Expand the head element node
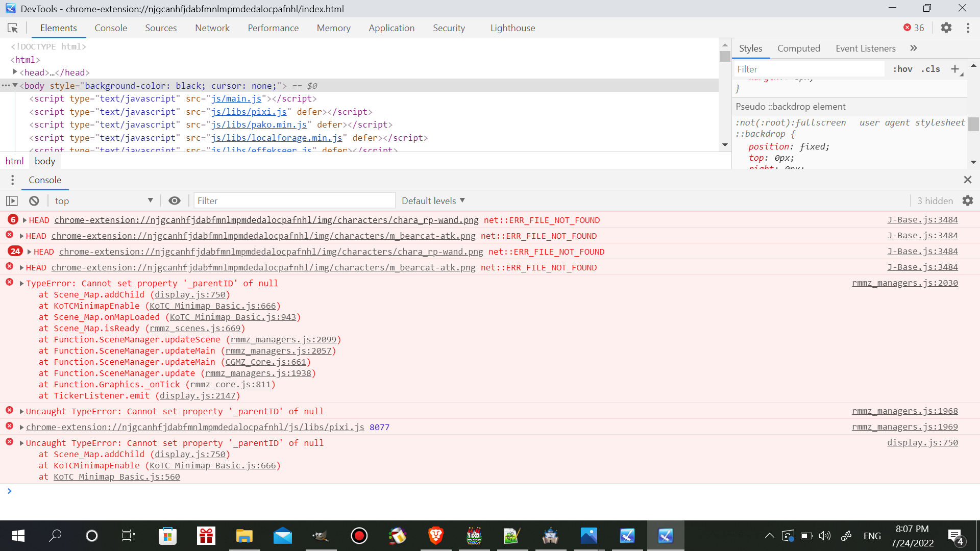 click(15, 72)
